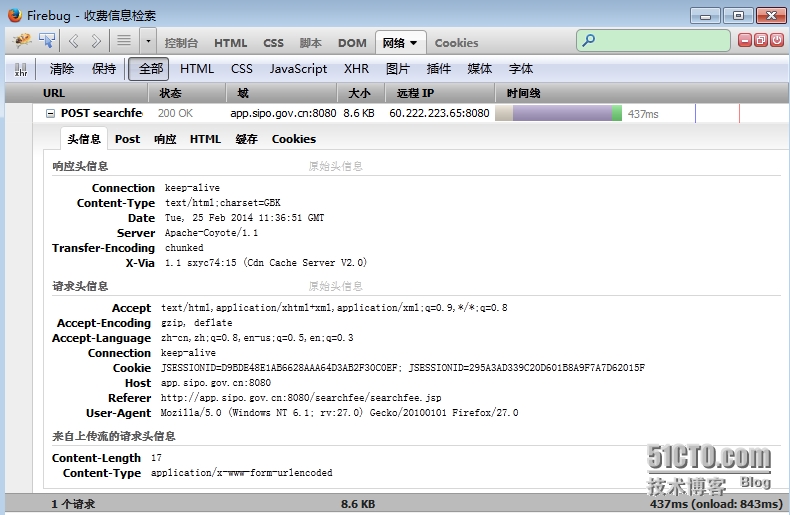Click inside the green search field
The image size is (790, 515).
pos(653,40)
